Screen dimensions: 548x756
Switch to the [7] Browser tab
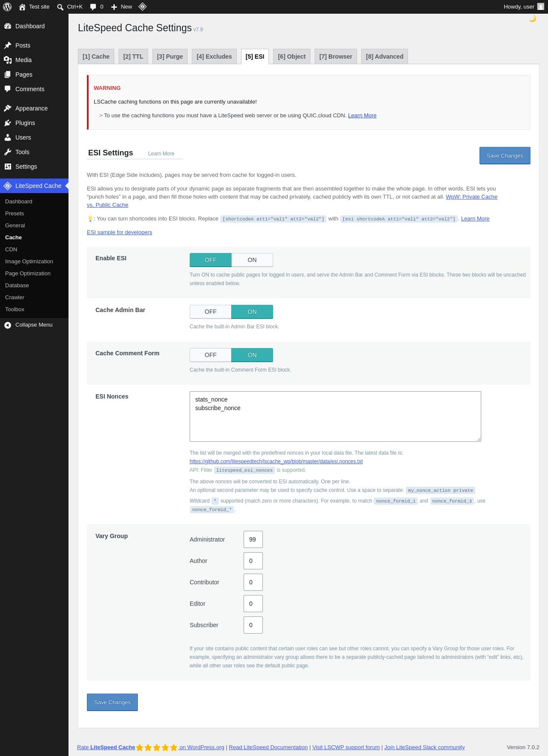click(x=336, y=57)
